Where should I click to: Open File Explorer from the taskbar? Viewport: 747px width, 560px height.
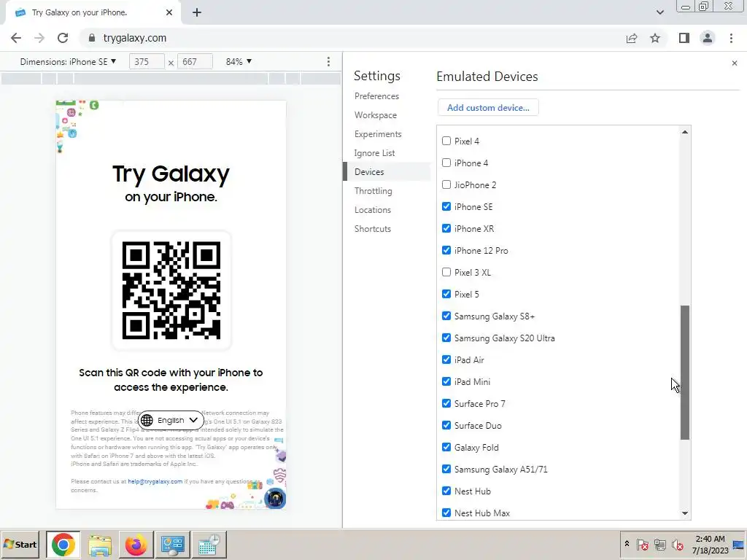pyautogui.click(x=99, y=544)
